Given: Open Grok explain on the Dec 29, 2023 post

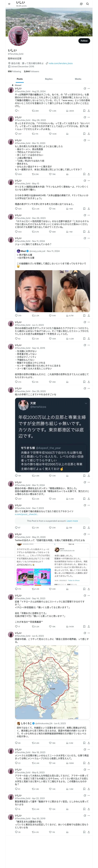Looking at the screenshot, I should click(84, 215).
